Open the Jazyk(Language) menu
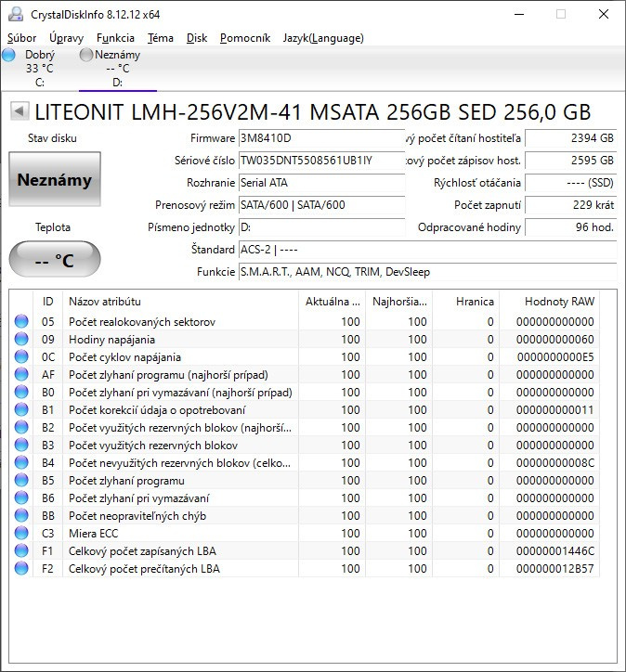The height and width of the screenshot is (672, 626). (323, 38)
